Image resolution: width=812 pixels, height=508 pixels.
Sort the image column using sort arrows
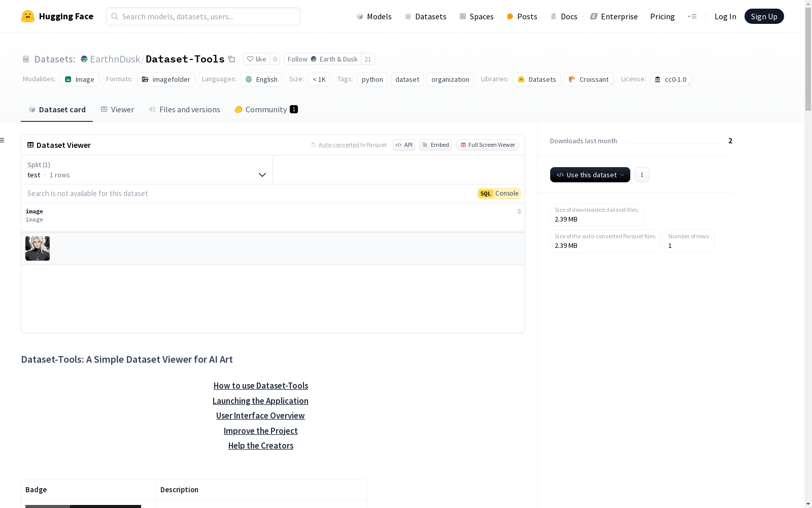tap(519, 211)
